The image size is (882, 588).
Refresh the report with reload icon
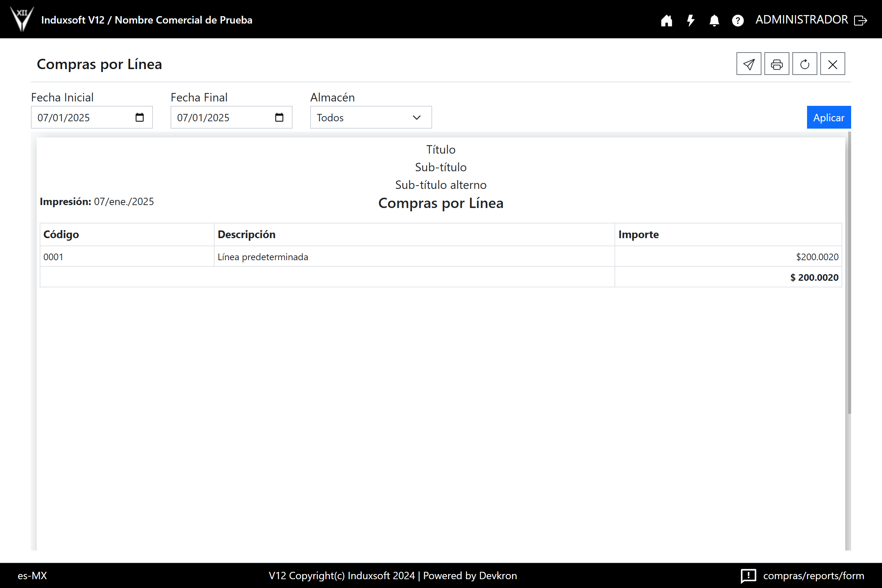pyautogui.click(x=804, y=64)
